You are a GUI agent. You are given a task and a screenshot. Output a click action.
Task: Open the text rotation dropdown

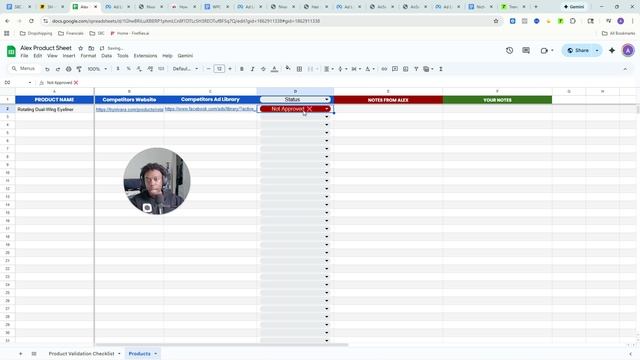tap(369, 69)
